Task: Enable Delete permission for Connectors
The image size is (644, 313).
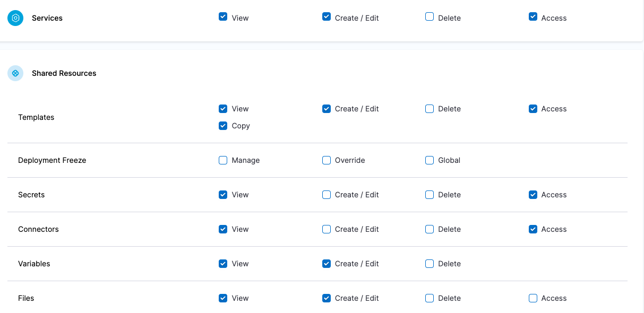Action: [x=429, y=229]
